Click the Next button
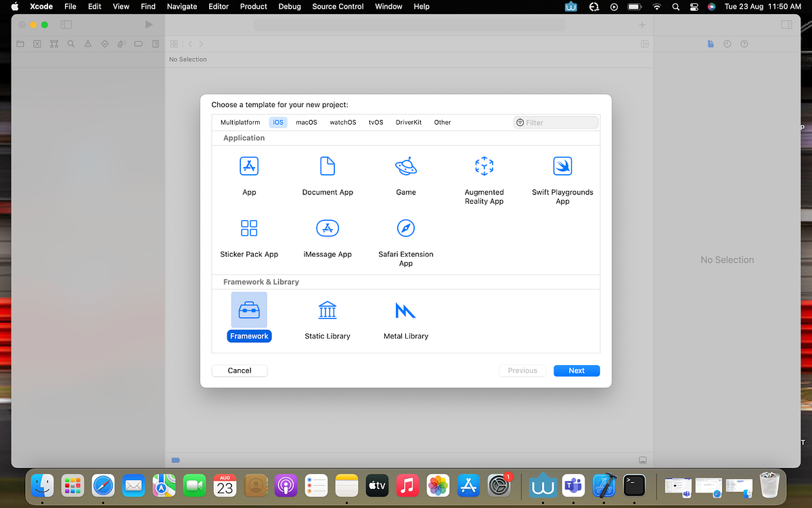 pyautogui.click(x=576, y=371)
